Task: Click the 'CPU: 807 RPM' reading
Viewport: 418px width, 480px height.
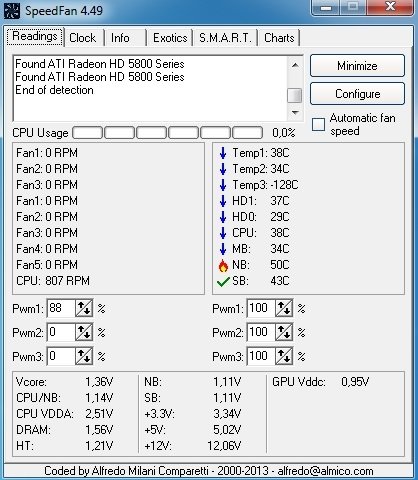Action: click(53, 281)
